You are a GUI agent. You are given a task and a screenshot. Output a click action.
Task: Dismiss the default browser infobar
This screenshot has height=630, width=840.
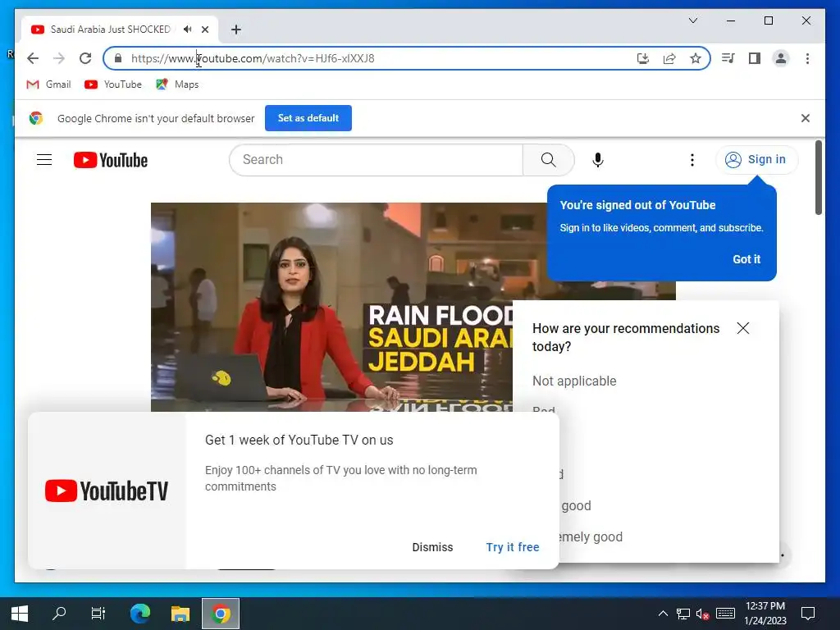click(x=806, y=118)
